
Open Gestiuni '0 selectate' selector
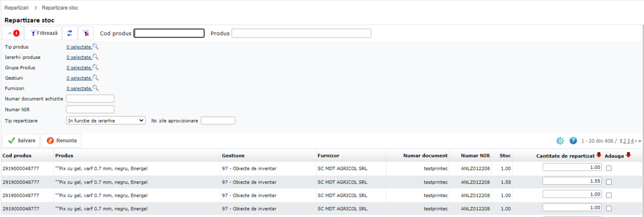tap(79, 78)
